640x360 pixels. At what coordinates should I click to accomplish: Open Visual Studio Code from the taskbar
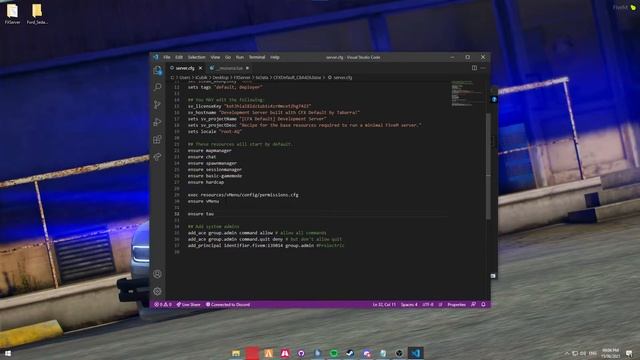click(x=416, y=353)
